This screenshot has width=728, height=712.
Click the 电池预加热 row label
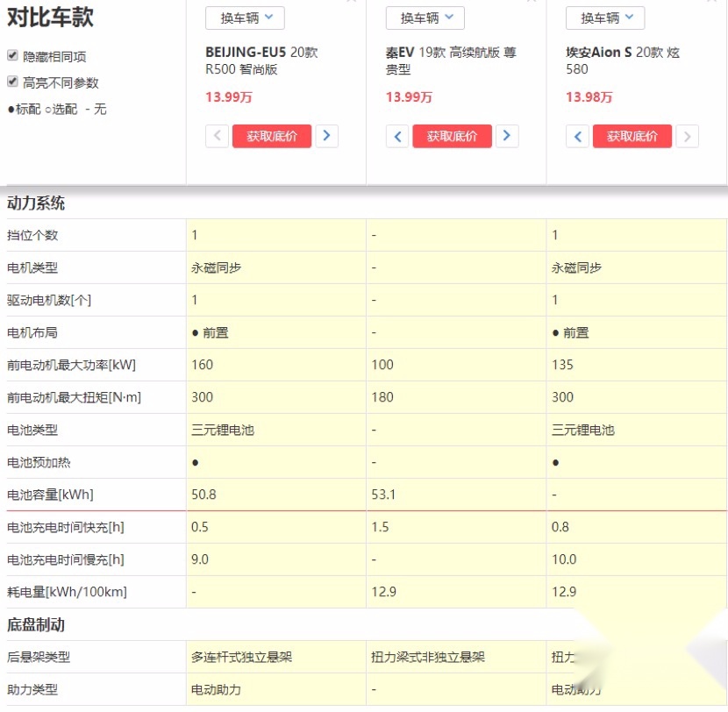point(39,462)
